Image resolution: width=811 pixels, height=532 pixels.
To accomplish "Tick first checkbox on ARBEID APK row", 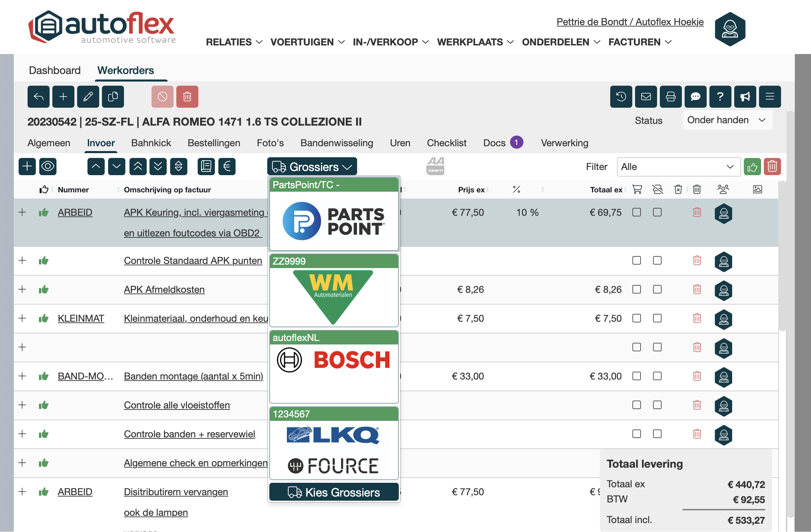I will 636,212.
